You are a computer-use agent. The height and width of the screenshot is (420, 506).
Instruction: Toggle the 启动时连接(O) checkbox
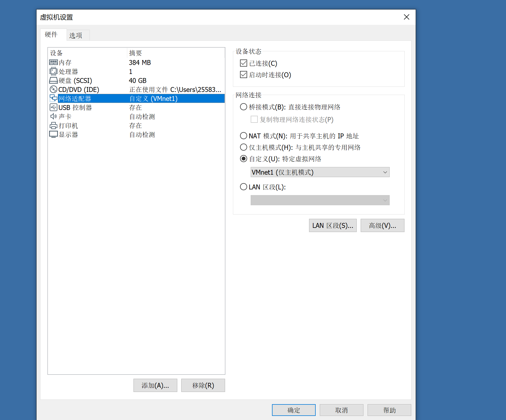coord(243,75)
